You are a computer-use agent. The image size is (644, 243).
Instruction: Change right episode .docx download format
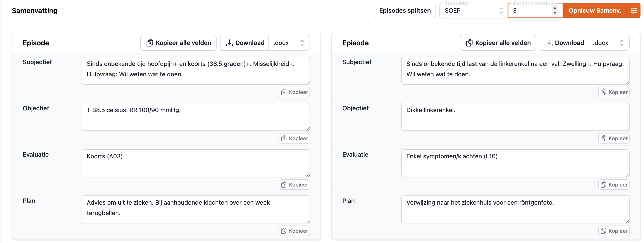tap(608, 43)
